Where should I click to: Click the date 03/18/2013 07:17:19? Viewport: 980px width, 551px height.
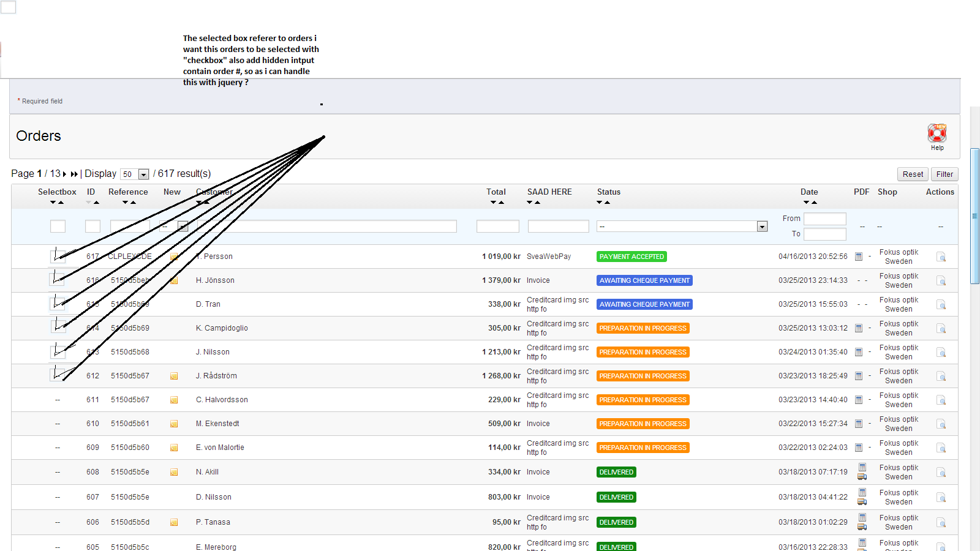point(813,472)
